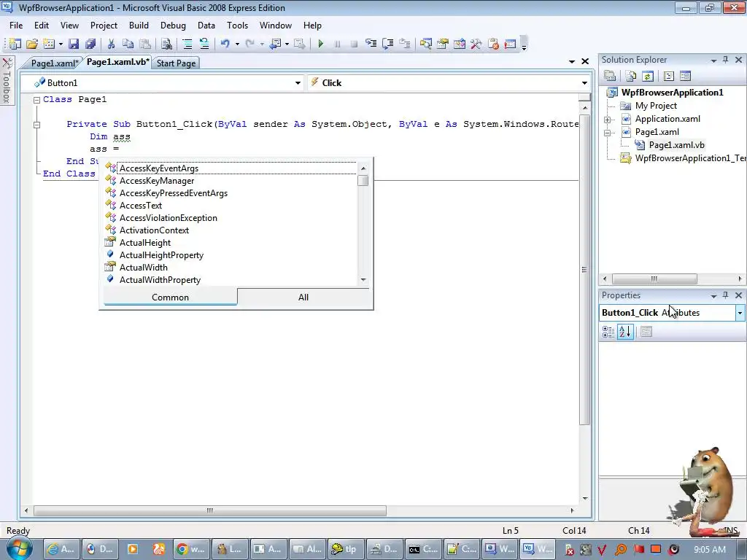Open the Edit menu

42,26
